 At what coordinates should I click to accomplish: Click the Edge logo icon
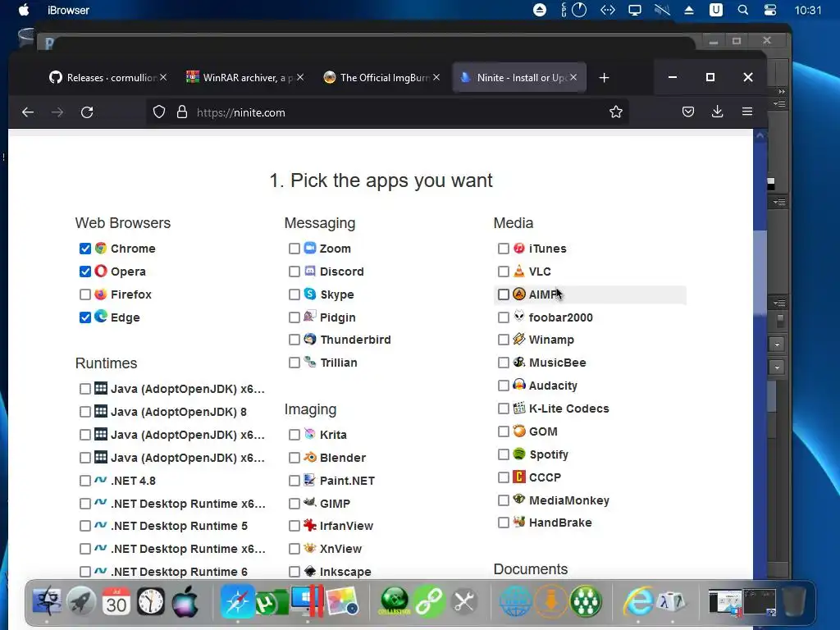101,316
